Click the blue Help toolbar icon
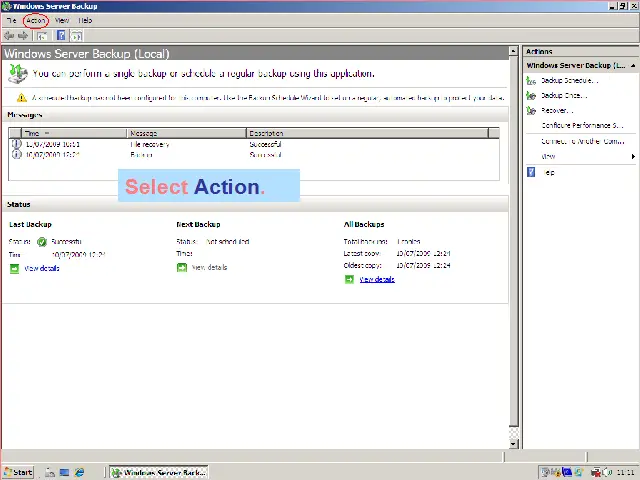Viewport: 640px width, 480px height. click(x=61, y=36)
